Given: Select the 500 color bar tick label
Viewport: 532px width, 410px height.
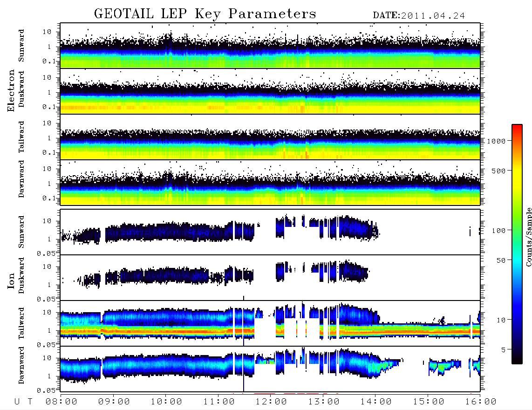Looking at the screenshot, I should (499, 171).
